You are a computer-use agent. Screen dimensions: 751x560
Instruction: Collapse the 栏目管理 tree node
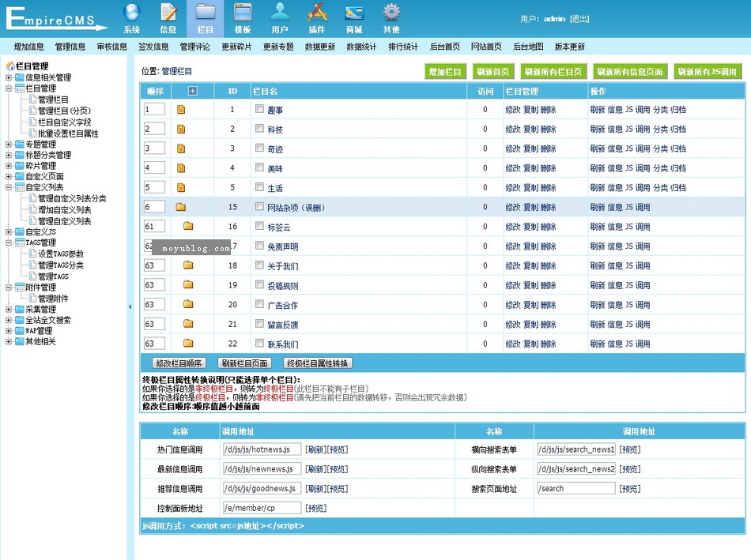pyautogui.click(x=8, y=88)
